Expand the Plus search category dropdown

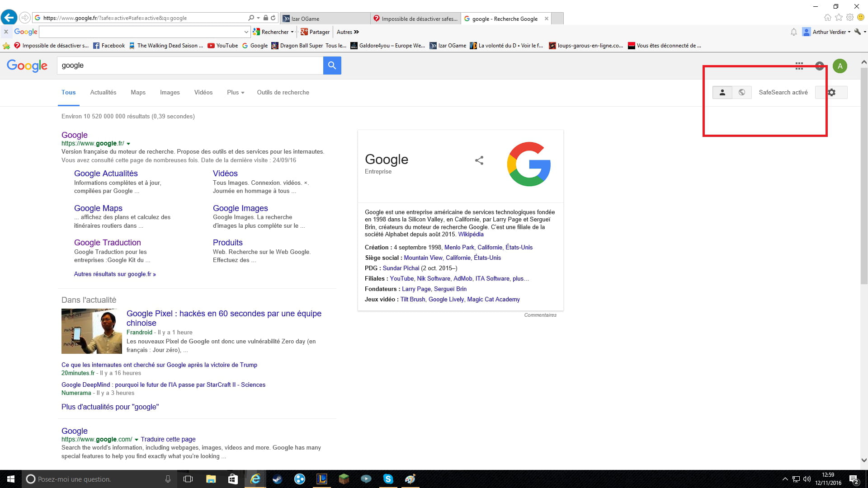[x=236, y=92]
